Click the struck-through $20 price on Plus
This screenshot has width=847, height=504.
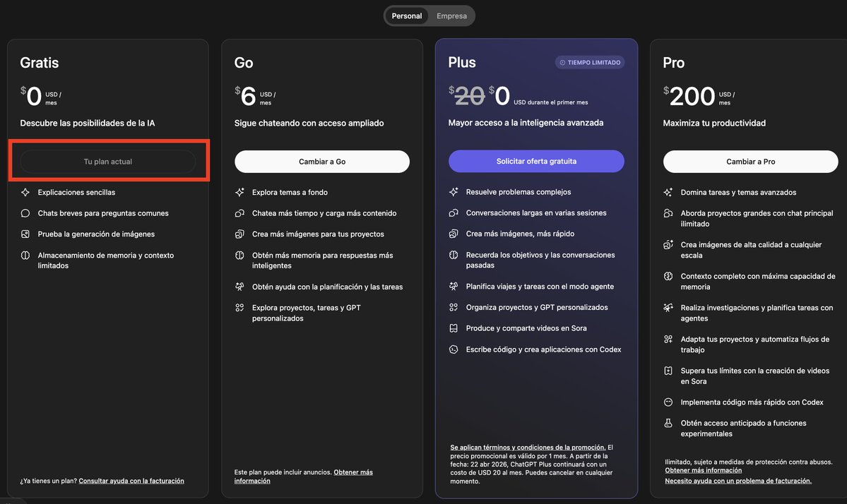point(467,97)
